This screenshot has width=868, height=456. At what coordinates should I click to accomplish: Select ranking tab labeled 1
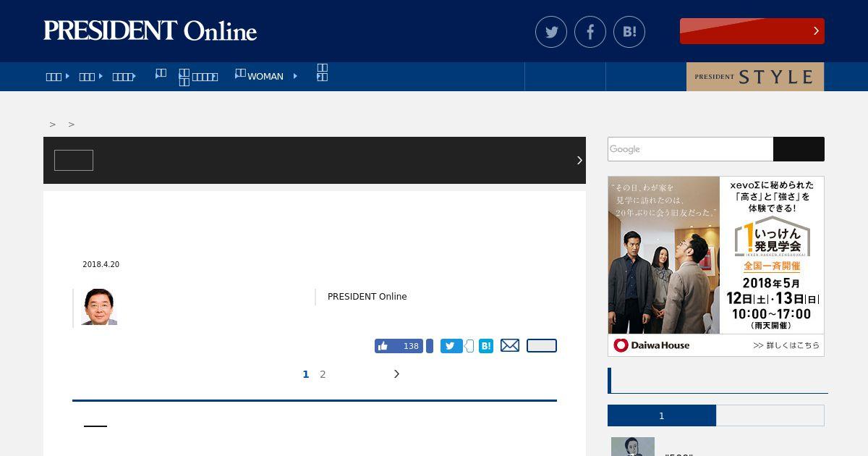click(662, 415)
